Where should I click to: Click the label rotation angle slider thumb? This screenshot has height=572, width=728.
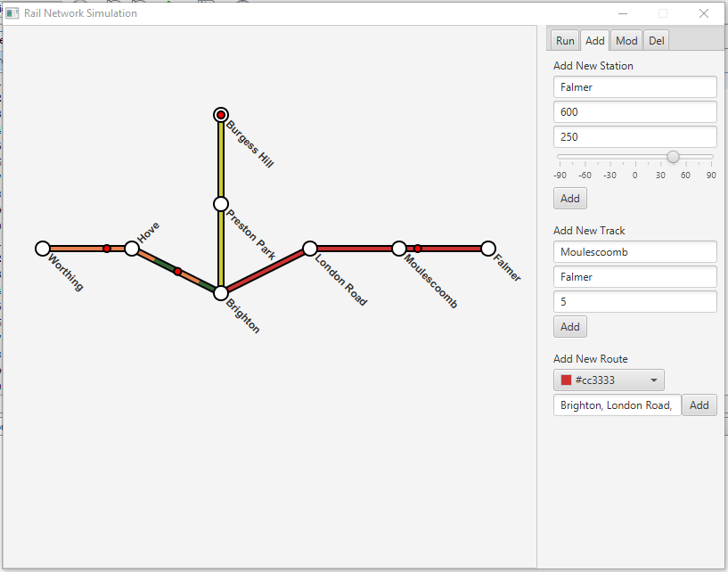(674, 157)
